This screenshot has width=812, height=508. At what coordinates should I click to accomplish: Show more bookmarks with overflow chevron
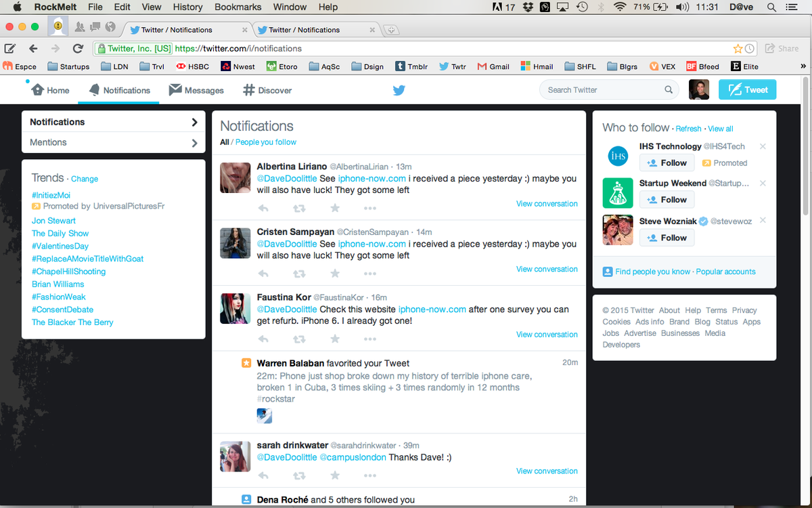[803, 66]
